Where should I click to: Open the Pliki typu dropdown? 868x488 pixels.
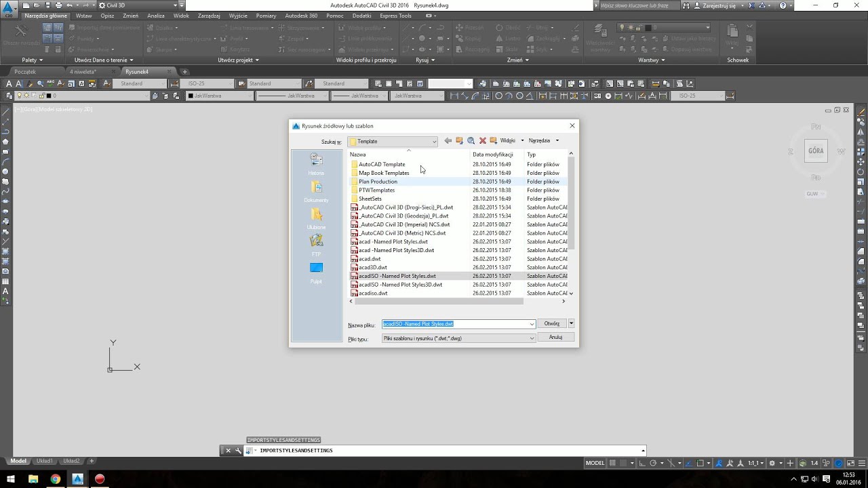coord(532,338)
